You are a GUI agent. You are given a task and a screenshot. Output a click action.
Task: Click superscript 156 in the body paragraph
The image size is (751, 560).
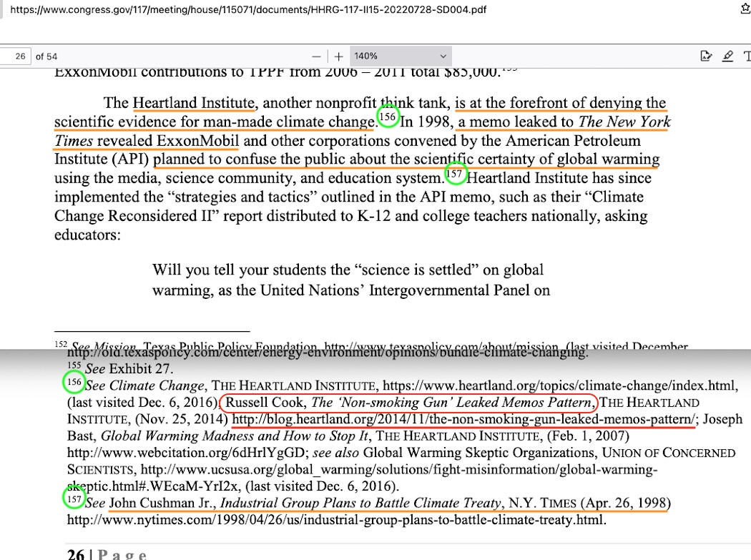(387, 117)
